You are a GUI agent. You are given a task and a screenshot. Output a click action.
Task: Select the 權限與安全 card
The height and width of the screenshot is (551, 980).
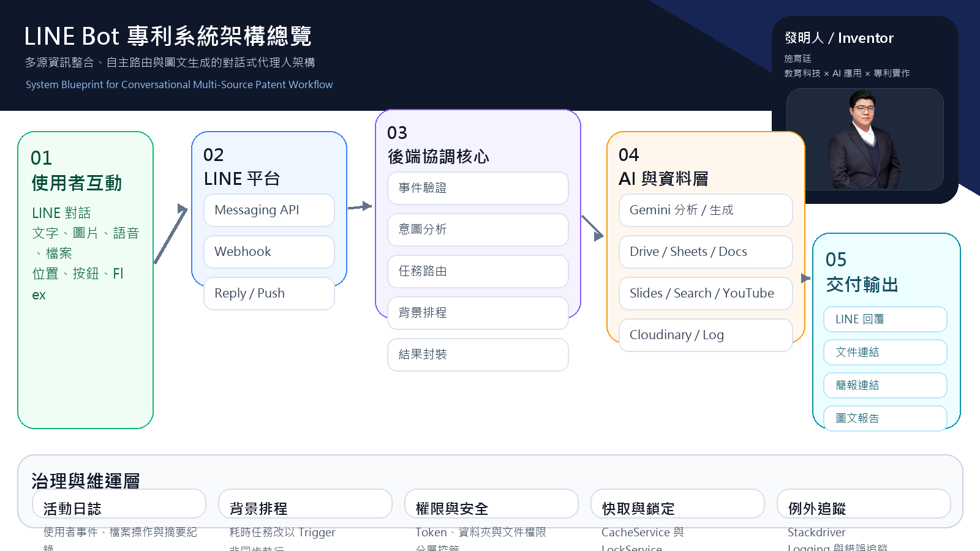coord(491,504)
